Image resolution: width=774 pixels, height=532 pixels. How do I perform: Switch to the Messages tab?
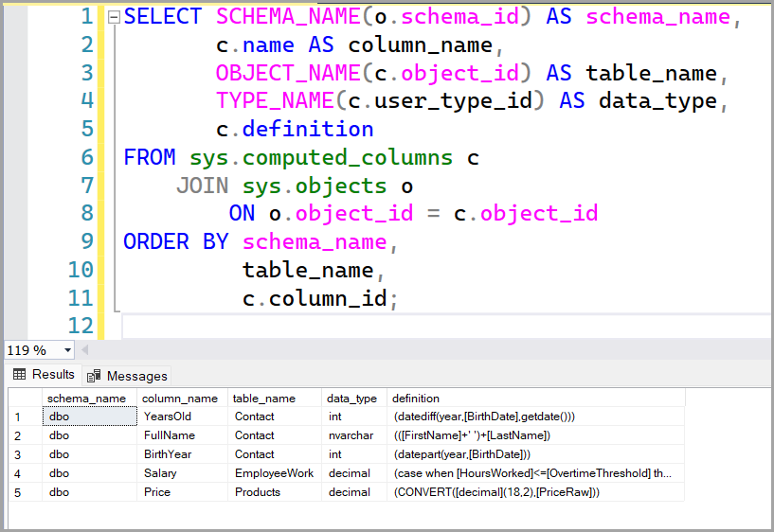pos(127,376)
